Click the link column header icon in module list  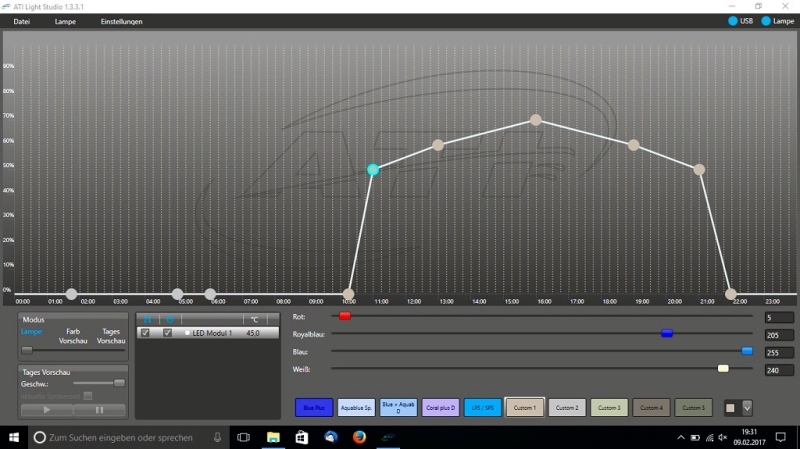point(146,319)
